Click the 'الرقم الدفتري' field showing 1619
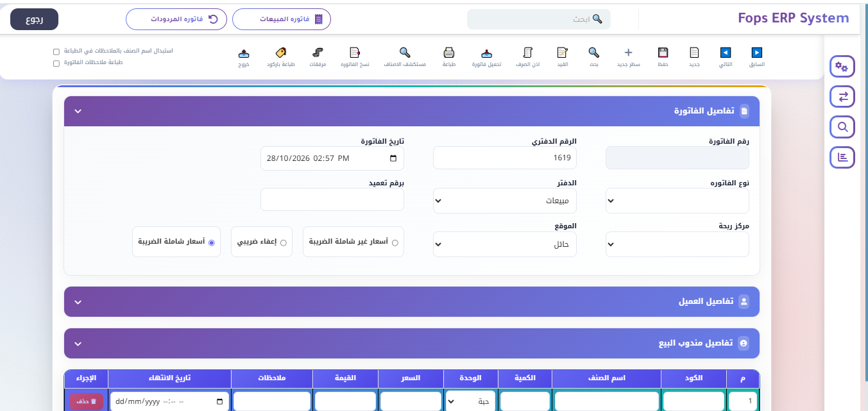Screen dimensions: 868x411 505,158
